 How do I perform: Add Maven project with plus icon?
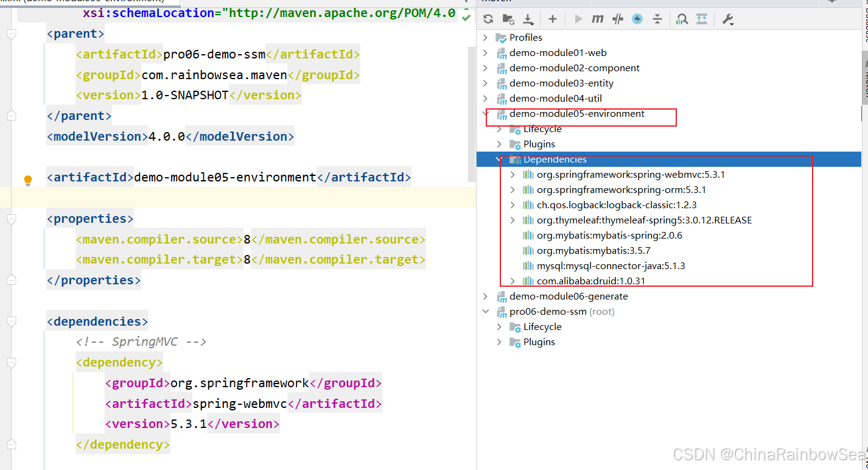pos(553,19)
